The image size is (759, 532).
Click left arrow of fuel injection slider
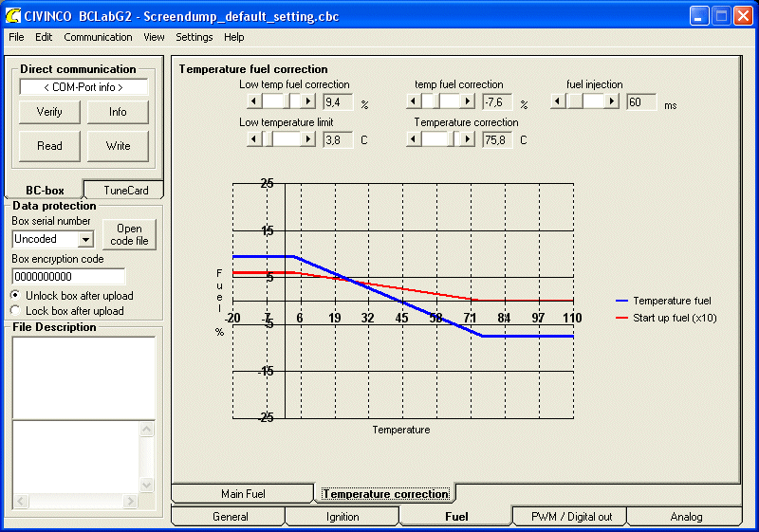click(x=558, y=101)
